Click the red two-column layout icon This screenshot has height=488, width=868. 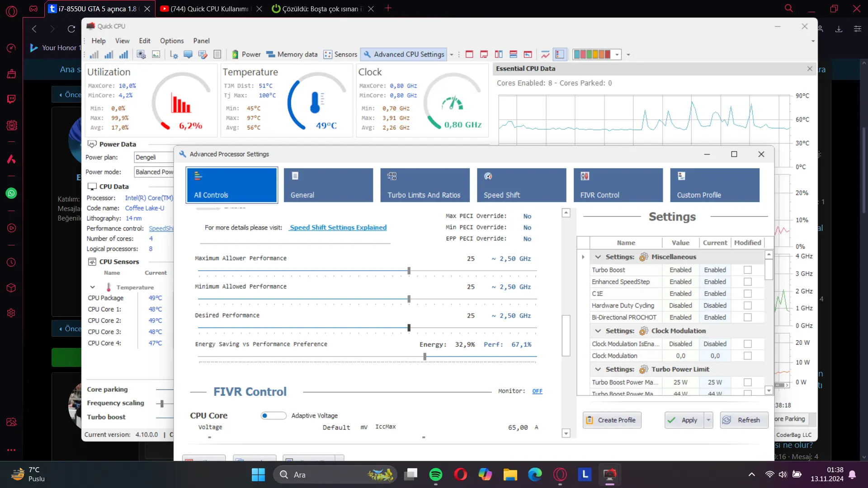coord(499,55)
